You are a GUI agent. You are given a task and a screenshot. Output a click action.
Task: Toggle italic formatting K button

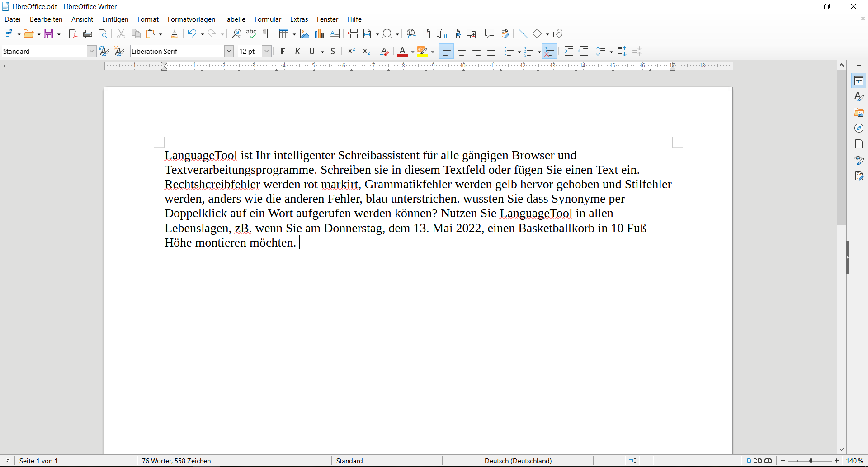[x=297, y=52]
